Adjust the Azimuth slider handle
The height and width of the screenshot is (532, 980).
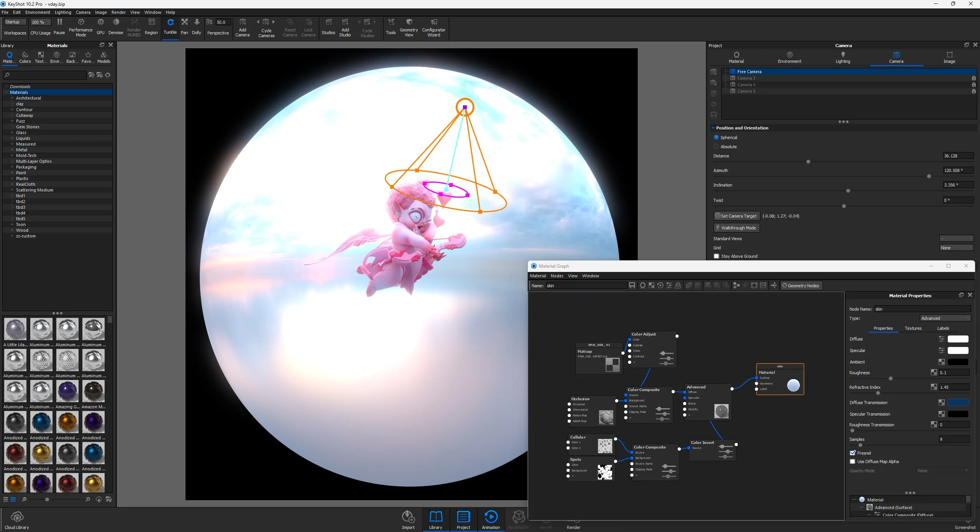929,177
